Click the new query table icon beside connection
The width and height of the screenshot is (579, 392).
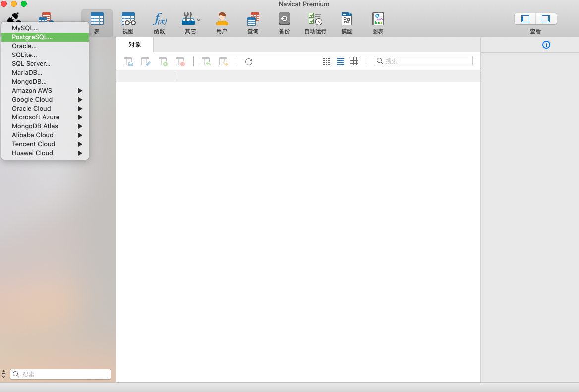(46, 17)
